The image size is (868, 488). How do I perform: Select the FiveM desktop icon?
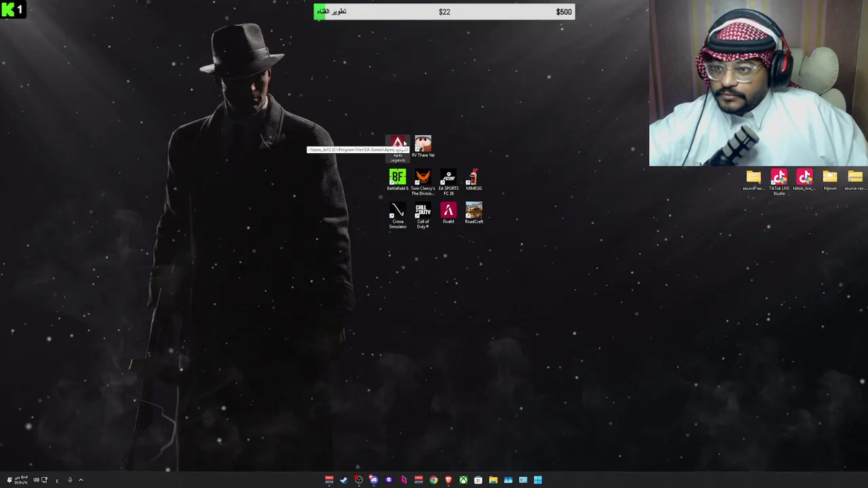[x=448, y=213]
